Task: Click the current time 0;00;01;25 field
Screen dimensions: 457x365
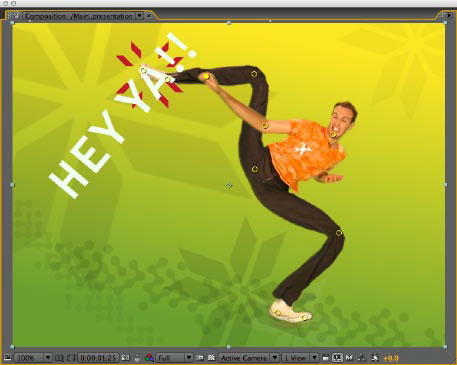Action: click(x=99, y=358)
